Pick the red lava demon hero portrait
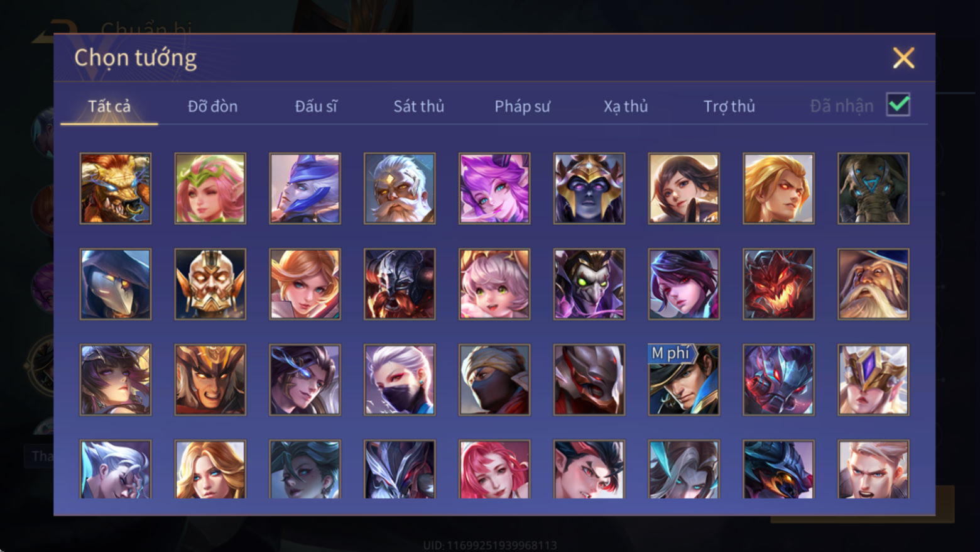Screen dimensions: 980x552 [778, 284]
